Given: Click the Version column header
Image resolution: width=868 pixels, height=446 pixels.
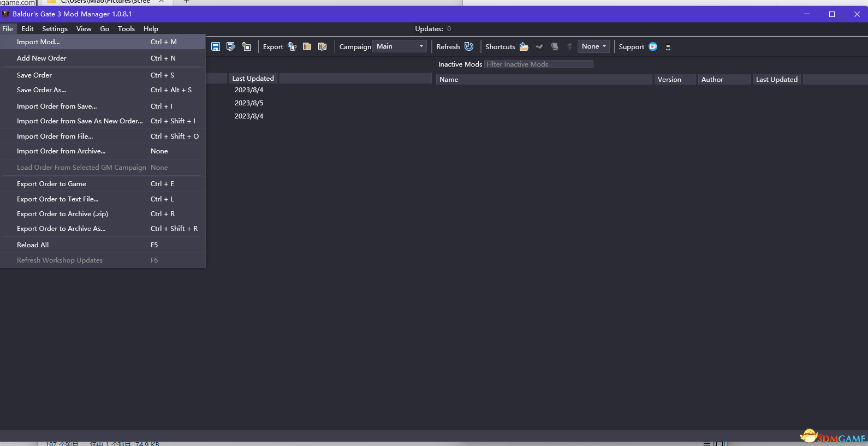Looking at the screenshot, I should 669,80.
